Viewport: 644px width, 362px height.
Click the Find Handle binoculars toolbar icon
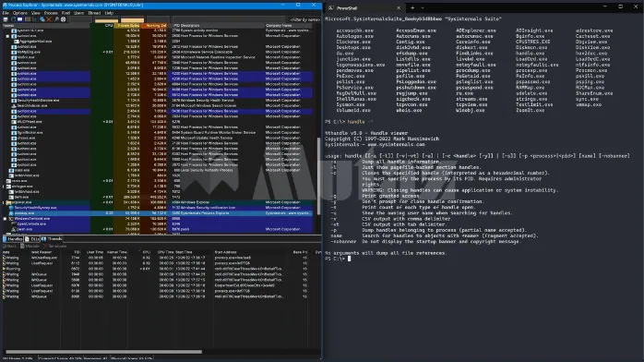pyautogui.click(x=56, y=19)
